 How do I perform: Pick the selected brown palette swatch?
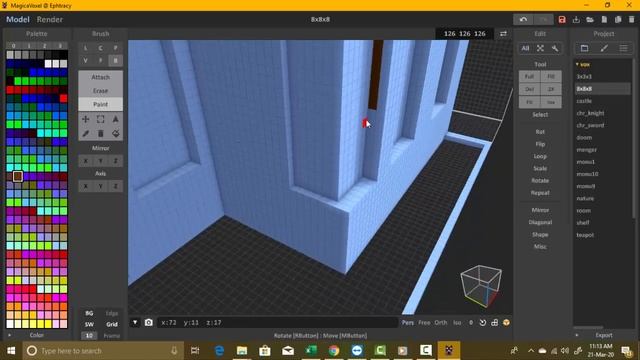tap(18, 176)
